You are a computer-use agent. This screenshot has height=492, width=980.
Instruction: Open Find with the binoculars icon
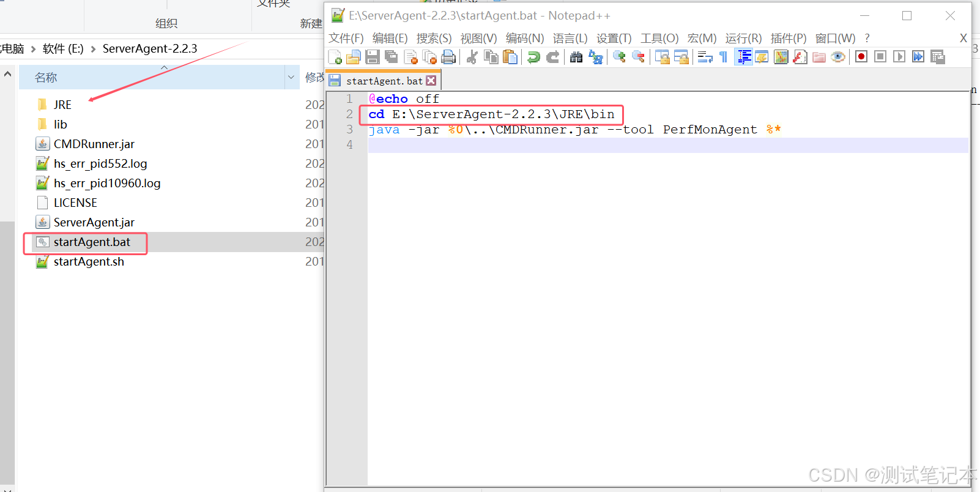(576, 57)
